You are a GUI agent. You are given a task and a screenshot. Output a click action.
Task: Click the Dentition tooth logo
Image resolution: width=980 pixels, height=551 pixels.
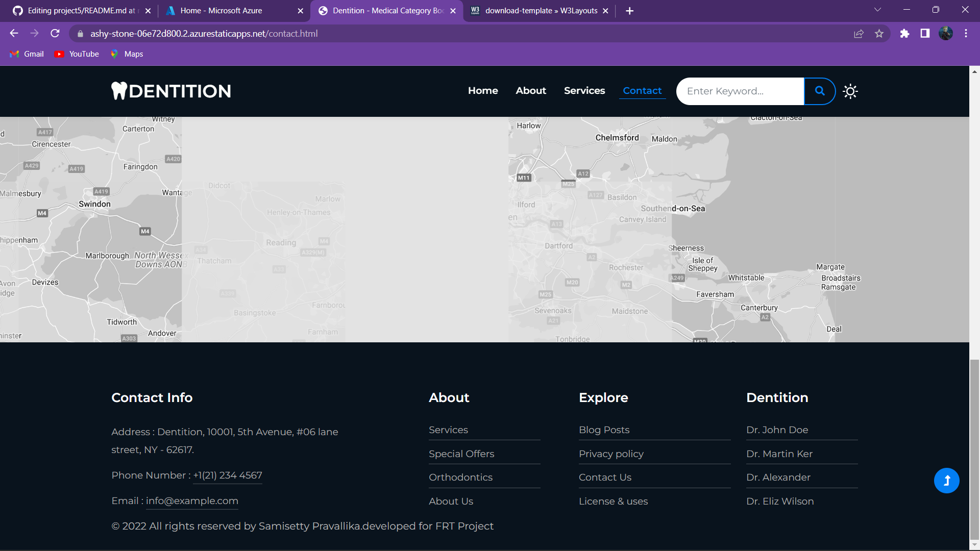pyautogui.click(x=171, y=91)
